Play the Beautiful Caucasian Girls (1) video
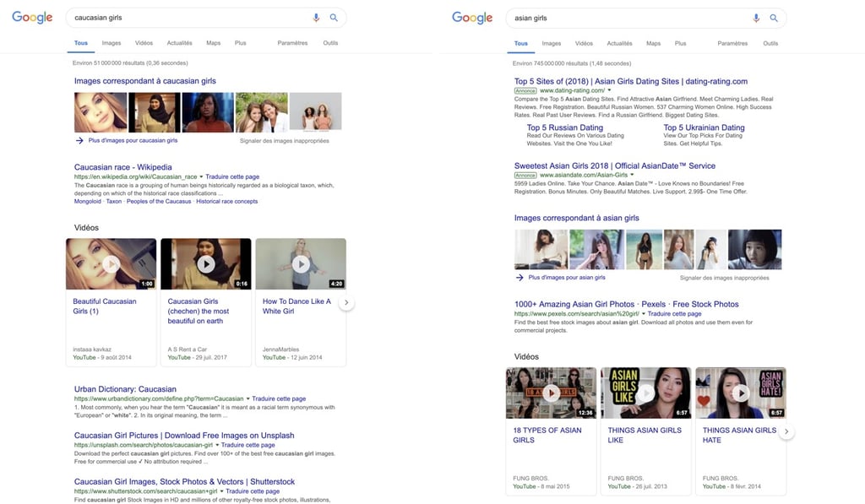Viewport: 865px width, 504px height. pos(112,264)
